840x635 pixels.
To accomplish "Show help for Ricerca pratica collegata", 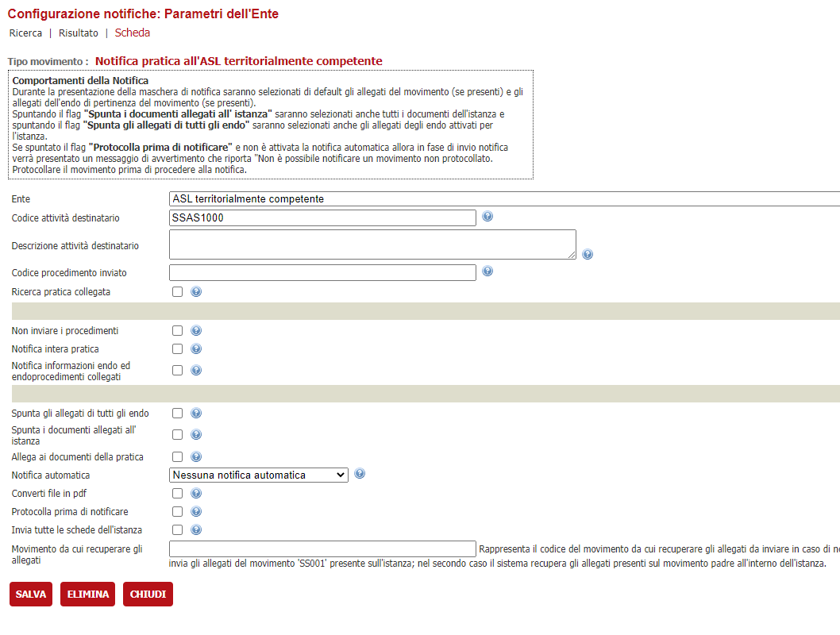I will (196, 291).
